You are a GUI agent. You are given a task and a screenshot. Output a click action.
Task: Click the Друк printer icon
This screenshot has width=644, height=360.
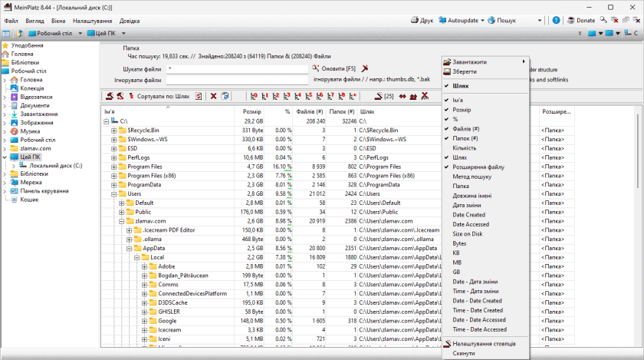tap(414, 20)
